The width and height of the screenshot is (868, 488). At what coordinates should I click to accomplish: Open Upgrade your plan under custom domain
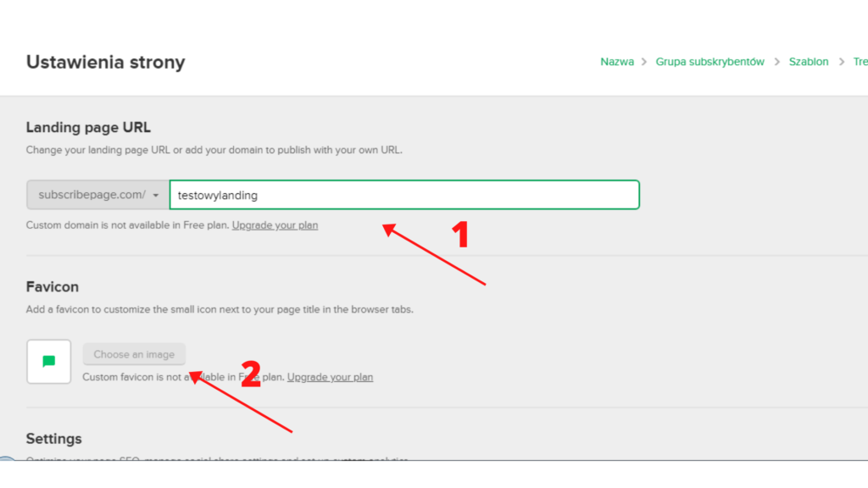pos(275,225)
